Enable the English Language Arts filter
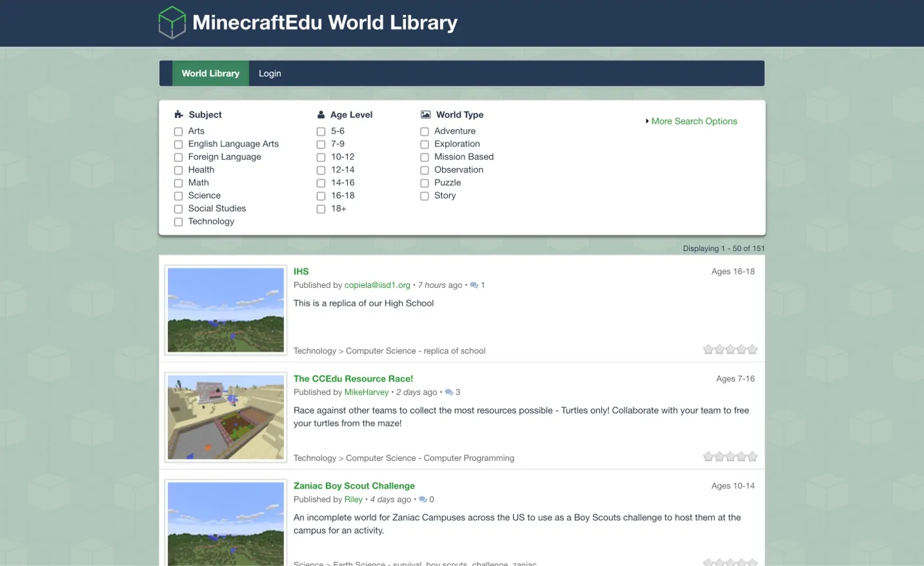The width and height of the screenshot is (924, 566). [x=178, y=144]
